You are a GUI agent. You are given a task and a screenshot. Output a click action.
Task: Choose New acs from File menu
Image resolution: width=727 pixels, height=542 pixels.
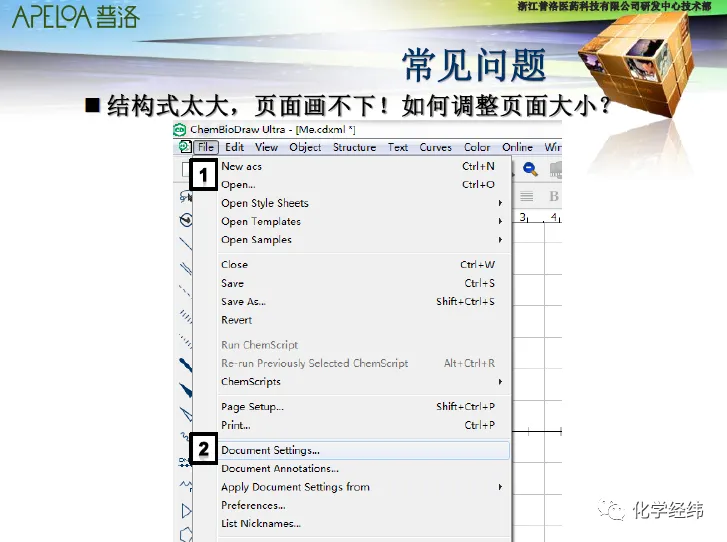click(364, 166)
